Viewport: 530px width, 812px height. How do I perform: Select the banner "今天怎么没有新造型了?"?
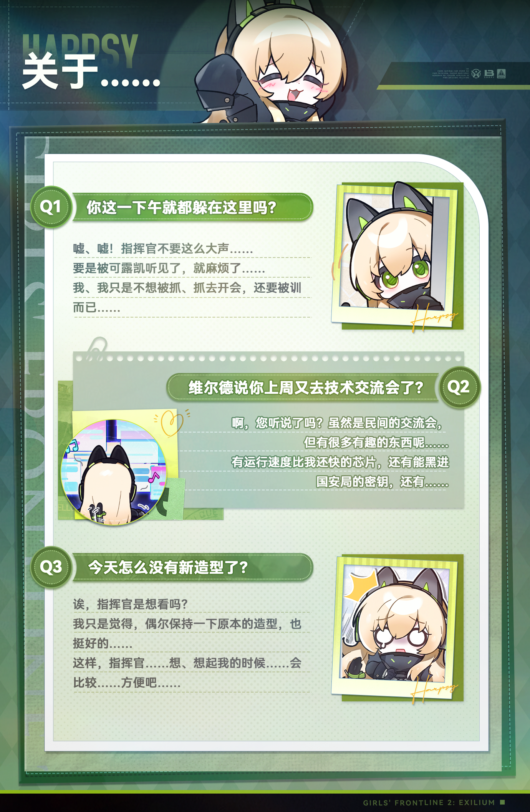193,567
